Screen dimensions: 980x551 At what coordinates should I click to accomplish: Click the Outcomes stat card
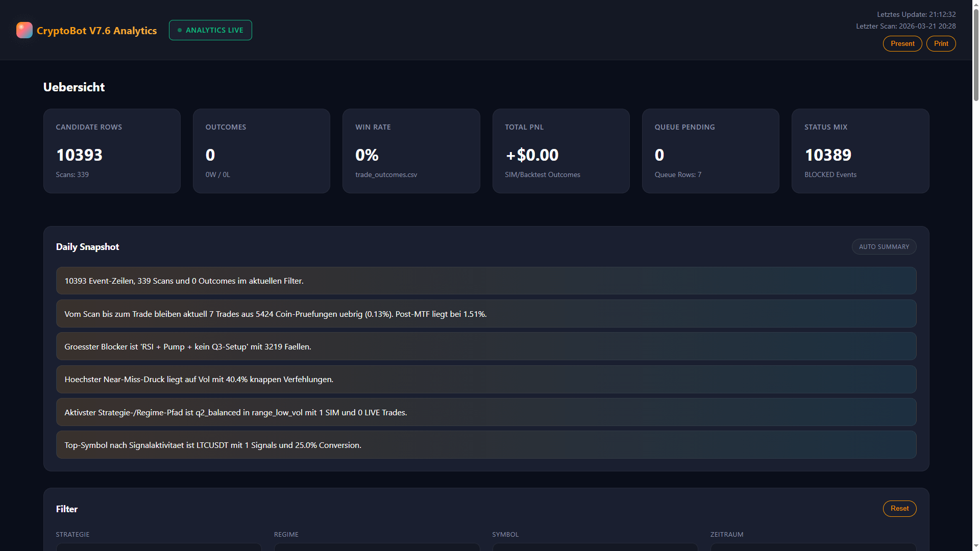point(261,151)
